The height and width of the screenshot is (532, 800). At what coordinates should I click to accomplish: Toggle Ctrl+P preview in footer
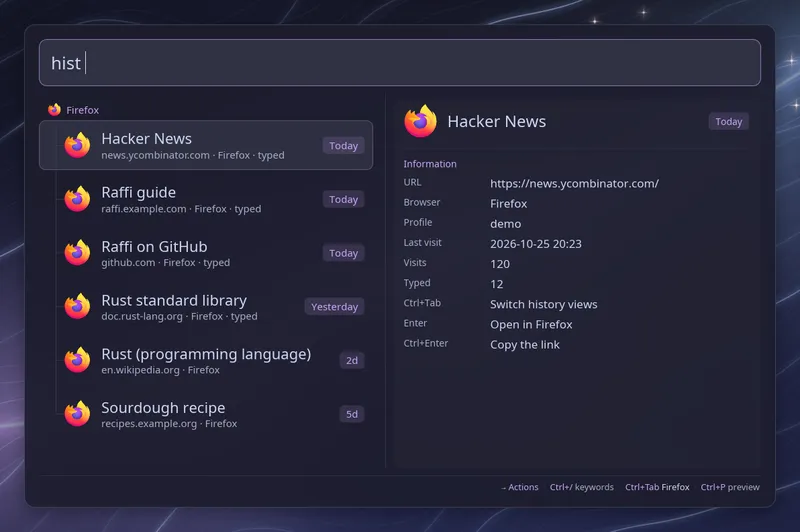(x=730, y=487)
